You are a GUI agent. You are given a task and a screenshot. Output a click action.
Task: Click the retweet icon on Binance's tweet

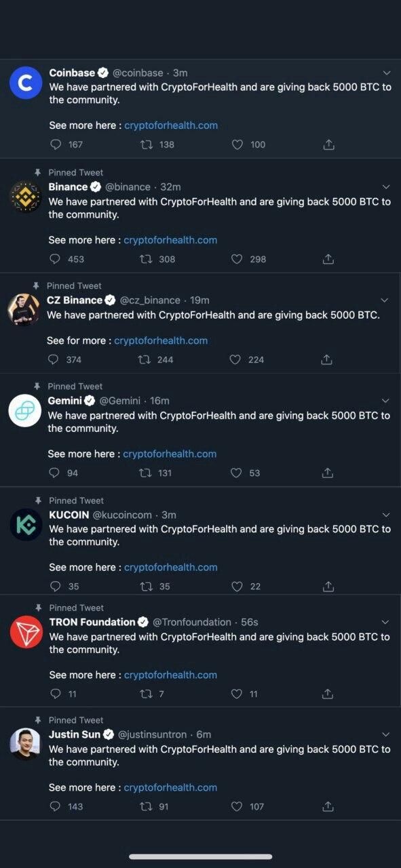coord(145,259)
